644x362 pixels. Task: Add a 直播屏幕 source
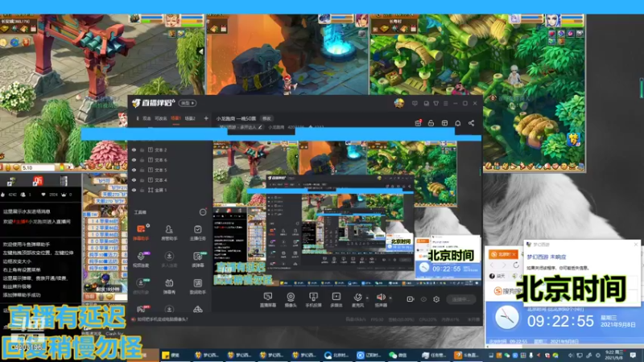[268, 300]
